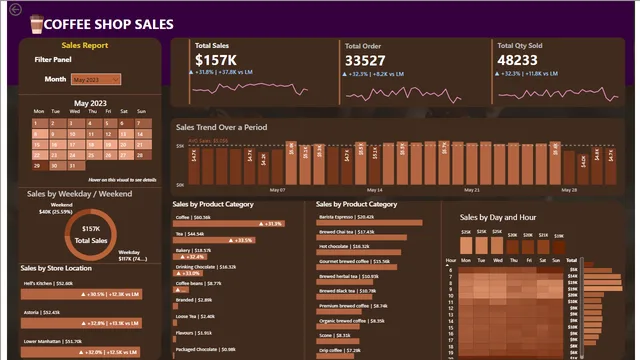Click the Sales Report heading
This screenshot has width=640, height=360.
pyautogui.click(x=84, y=45)
